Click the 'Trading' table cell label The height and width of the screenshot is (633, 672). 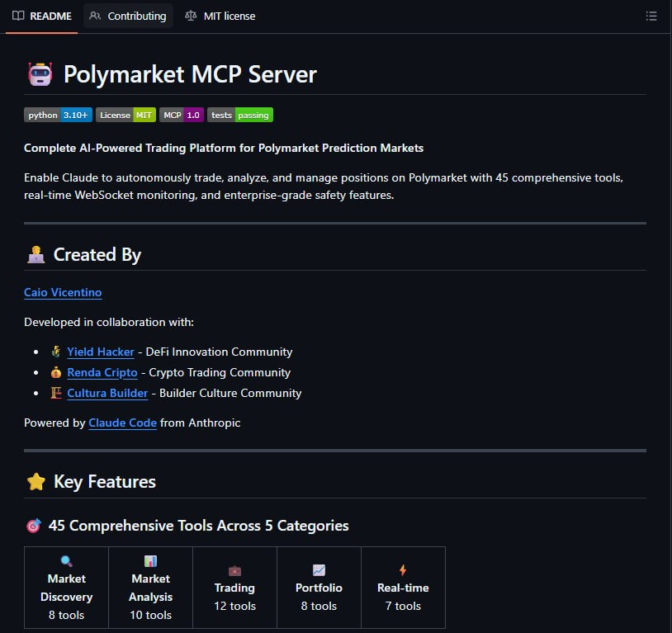[234, 588]
